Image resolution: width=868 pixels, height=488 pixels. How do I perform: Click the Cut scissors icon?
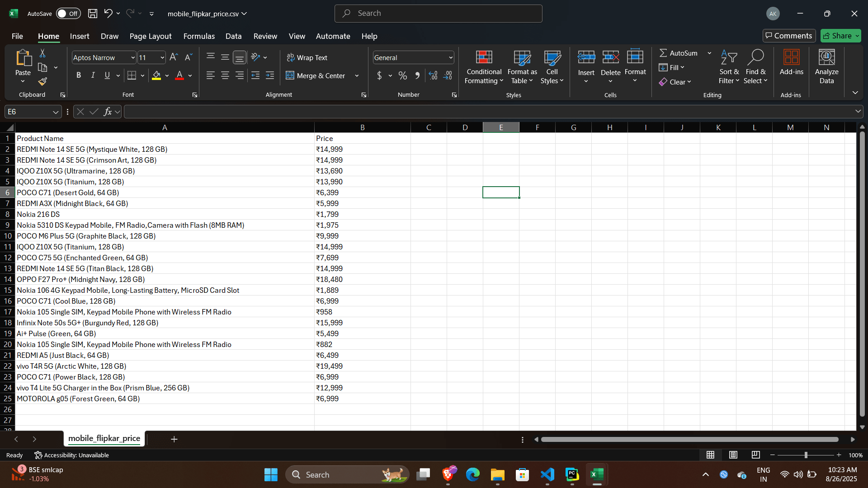pos(42,53)
